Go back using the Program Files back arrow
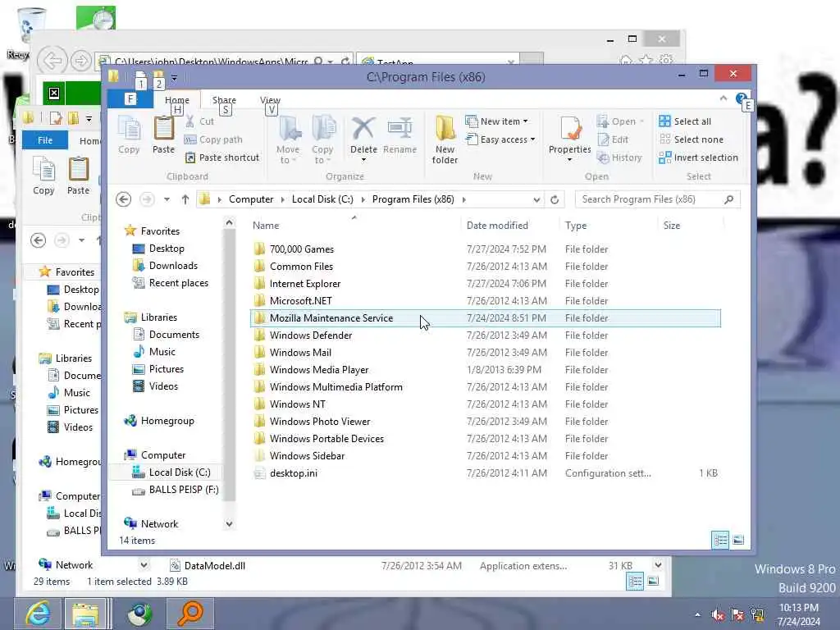 (123, 199)
